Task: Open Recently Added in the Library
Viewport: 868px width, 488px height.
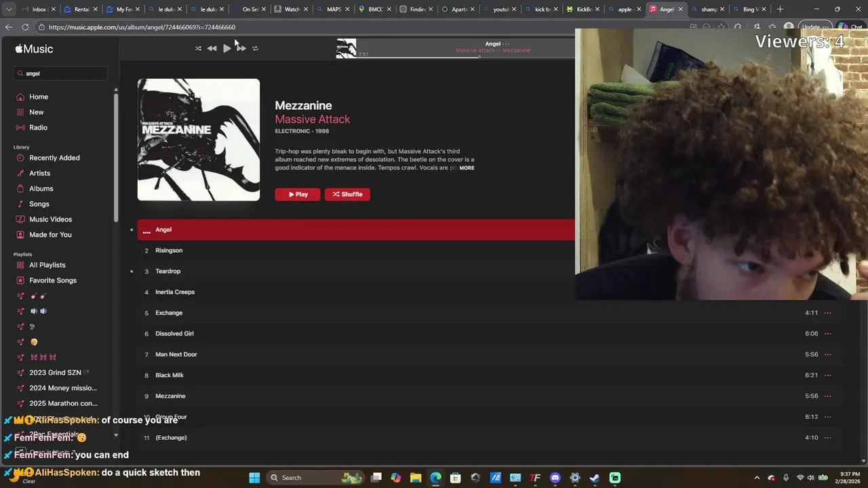Action: (54, 158)
